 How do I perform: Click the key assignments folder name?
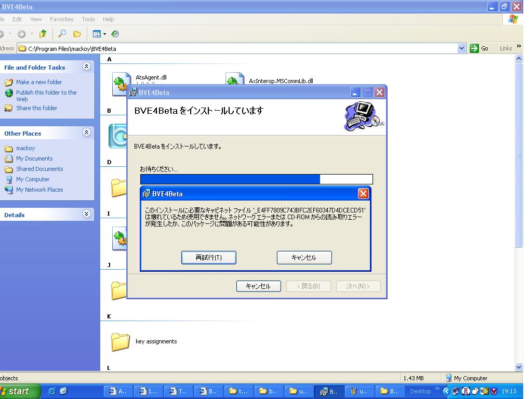(x=156, y=341)
